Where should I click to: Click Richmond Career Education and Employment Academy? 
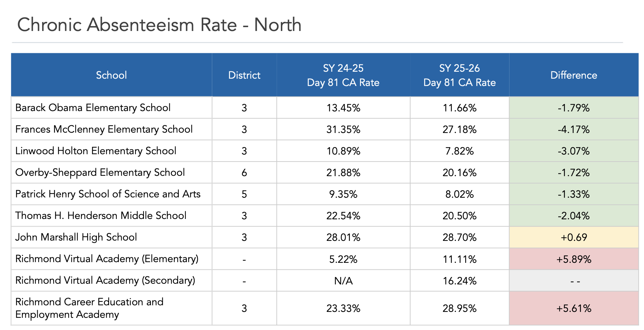[x=89, y=308]
